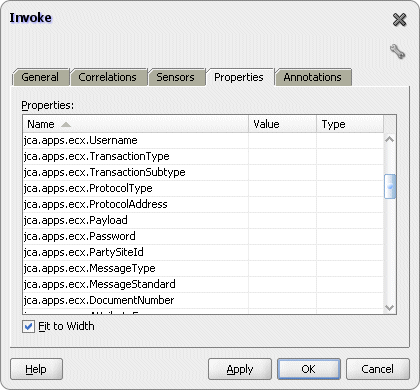Click the Type cell for jca.apps.ecx.ProtocolType
This screenshot has width=420, height=390.
[350, 188]
